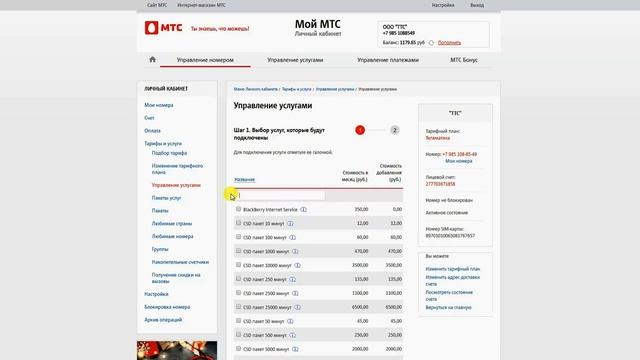Open Мои номера in left sidebar
The height and width of the screenshot is (360, 640).
point(159,105)
